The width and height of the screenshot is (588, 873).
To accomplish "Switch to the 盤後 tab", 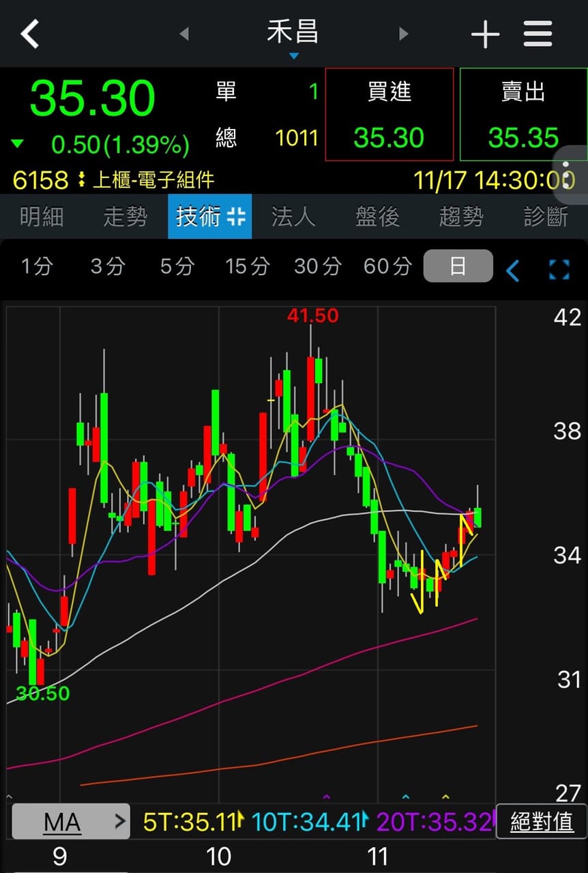I will pos(377,216).
